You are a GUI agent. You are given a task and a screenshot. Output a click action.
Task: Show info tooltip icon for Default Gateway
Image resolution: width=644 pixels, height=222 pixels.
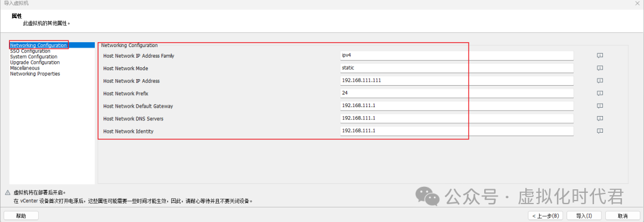(x=600, y=106)
